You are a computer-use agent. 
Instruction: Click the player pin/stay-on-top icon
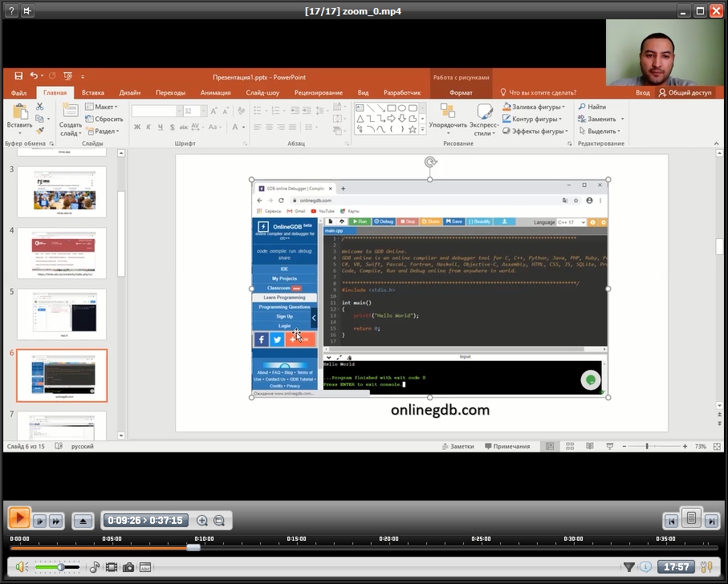click(x=27, y=10)
